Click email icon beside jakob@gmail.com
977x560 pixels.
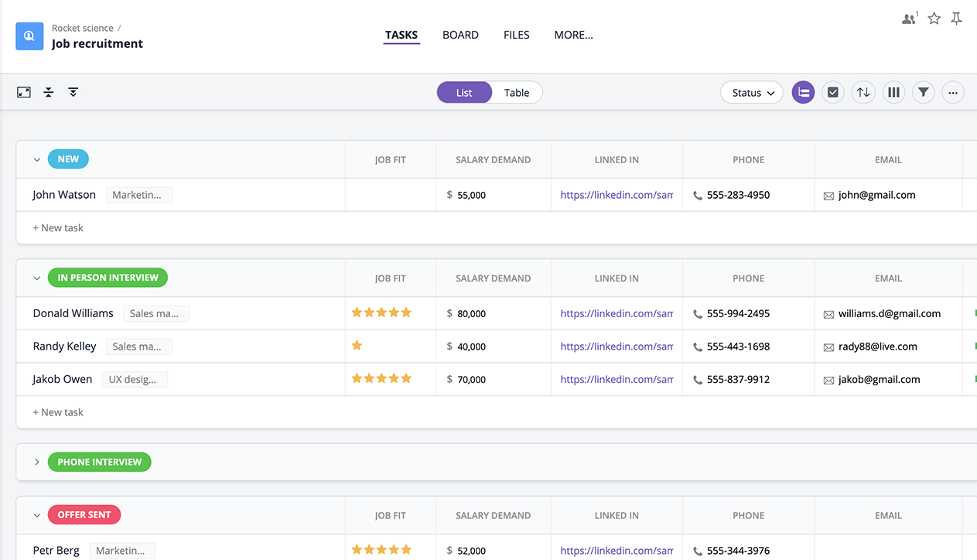pos(828,380)
